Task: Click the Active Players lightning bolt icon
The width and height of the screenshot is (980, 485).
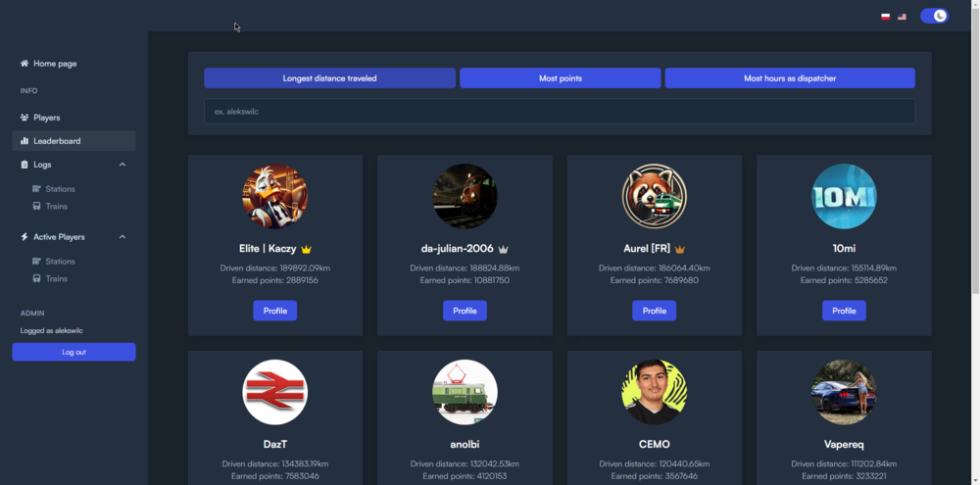Action: click(x=24, y=237)
